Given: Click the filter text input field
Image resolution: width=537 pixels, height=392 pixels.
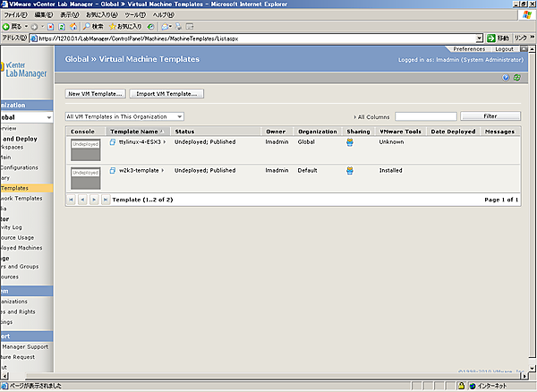Looking at the screenshot, I should (425, 116).
